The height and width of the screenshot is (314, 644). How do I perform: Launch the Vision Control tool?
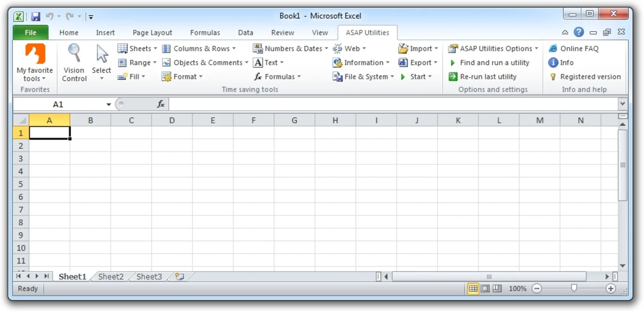tap(74, 63)
